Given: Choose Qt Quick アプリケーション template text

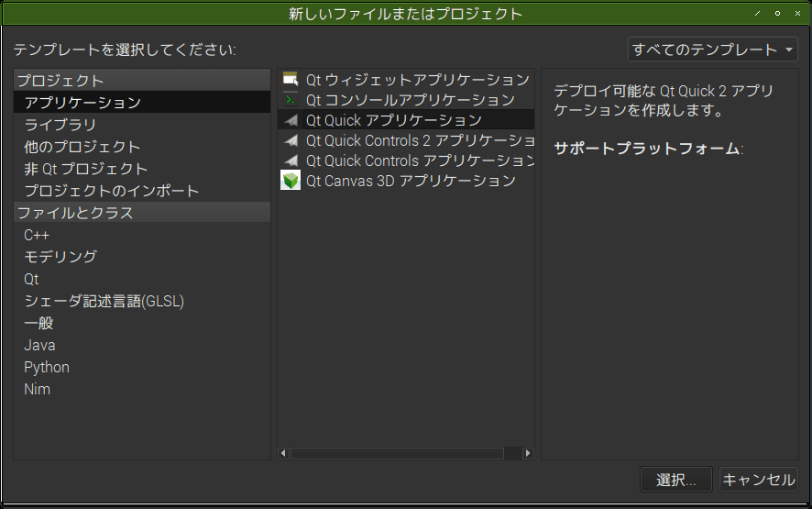Looking at the screenshot, I should [393, 120].
